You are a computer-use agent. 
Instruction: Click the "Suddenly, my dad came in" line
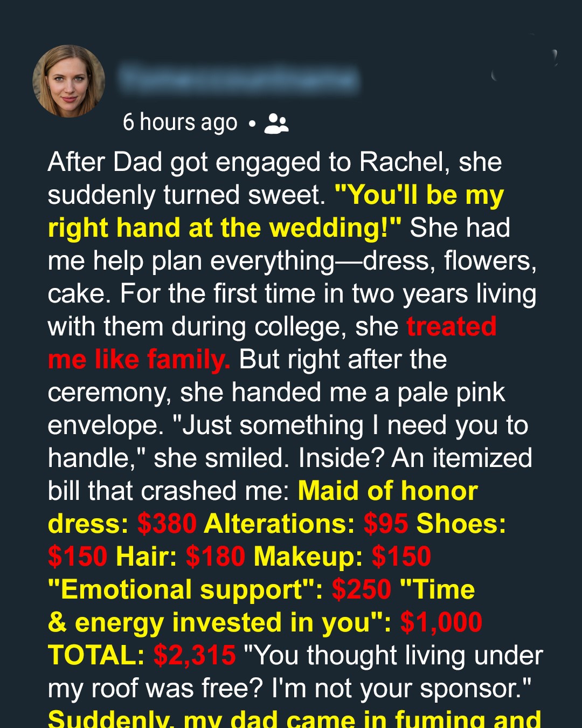(294, 719)
